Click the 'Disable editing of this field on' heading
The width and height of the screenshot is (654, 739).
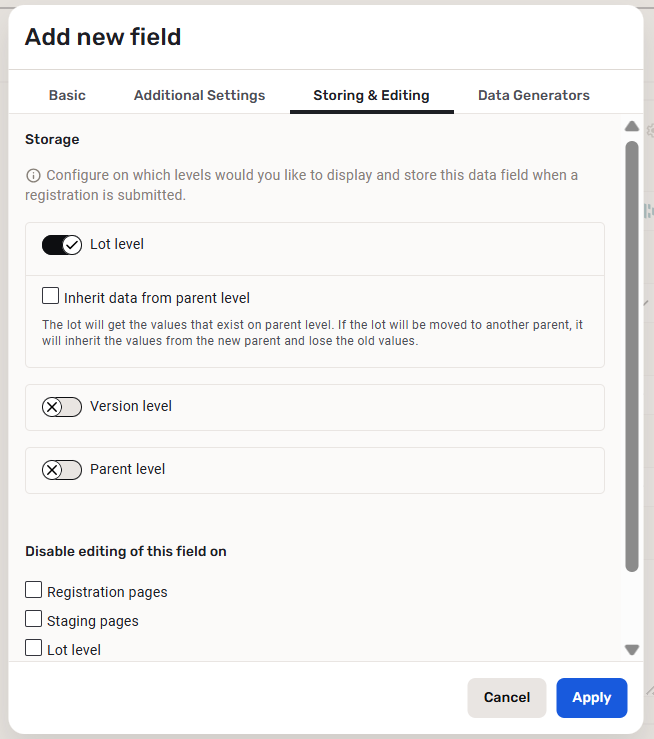pos(126,552)
